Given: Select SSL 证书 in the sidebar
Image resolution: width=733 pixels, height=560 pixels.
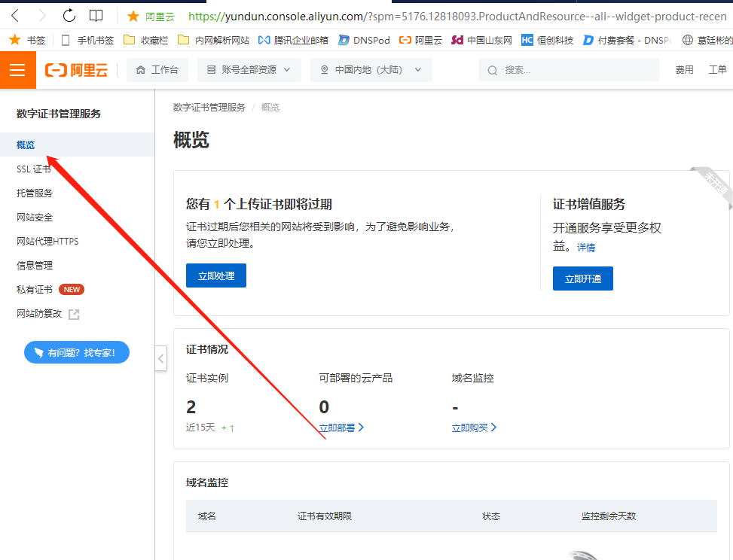Looking at the screenshot, I should tap(34, 169).
